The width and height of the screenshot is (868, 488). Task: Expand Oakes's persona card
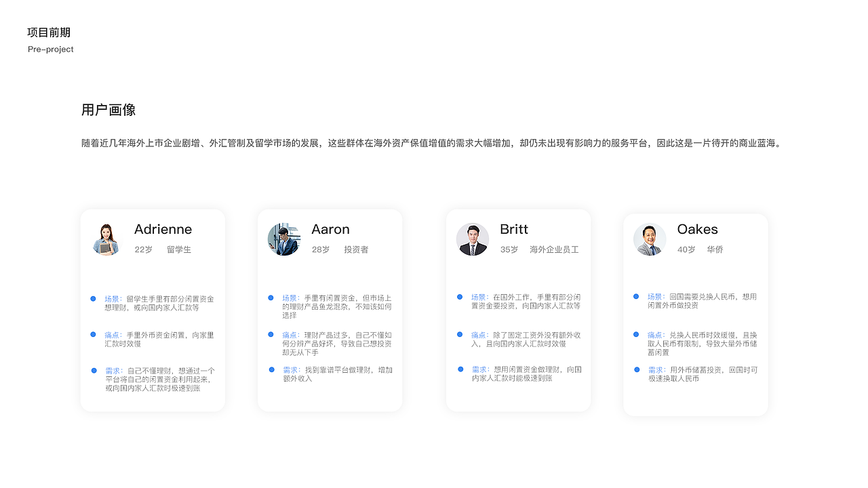click(x=695, y=310)
